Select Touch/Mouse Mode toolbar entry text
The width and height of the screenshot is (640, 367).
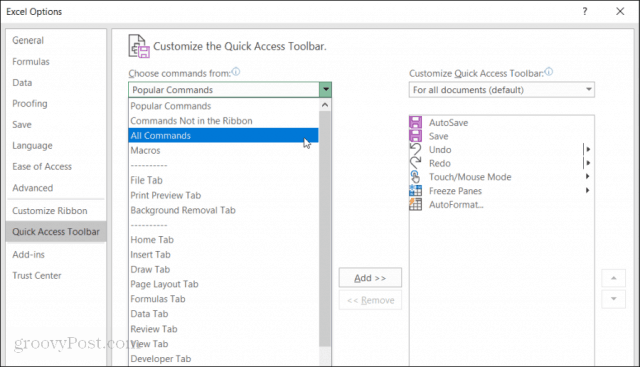[x=470, y=177]
